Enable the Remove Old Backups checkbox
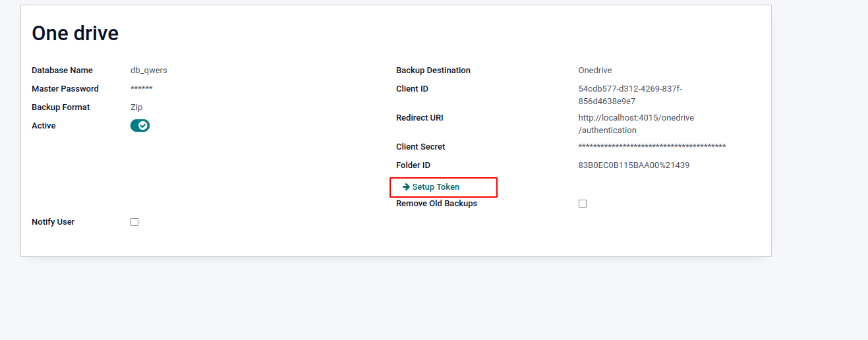This screenshot has width=868, height=340. click(x=583, y=204)
